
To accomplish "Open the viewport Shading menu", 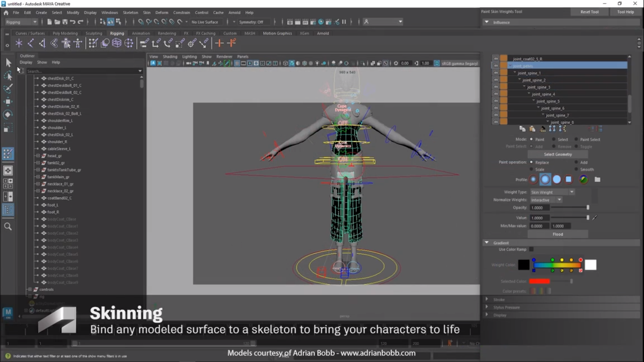I will tap(170, 57).
